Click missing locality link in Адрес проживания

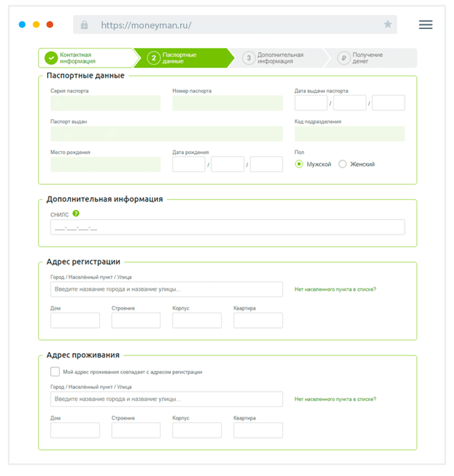(335, 399)
